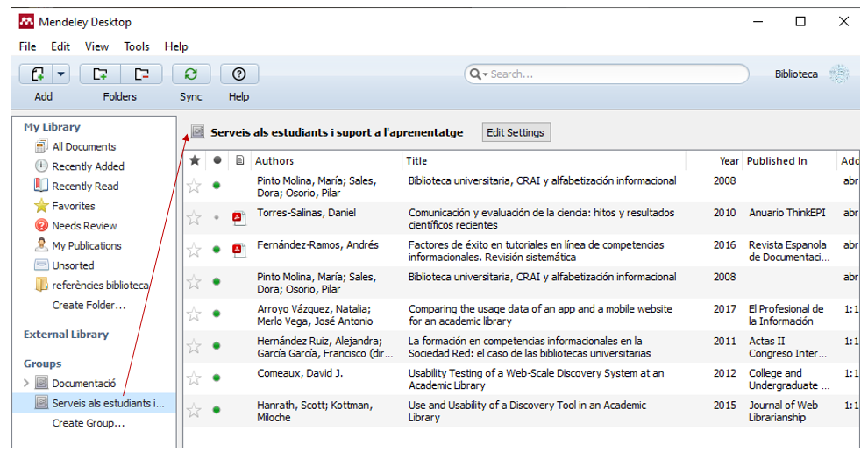Image resolution: width=868 pixels, height=459 pixels.
Task: Click the Mendeley Desktop logo icon
Action: 26,22
